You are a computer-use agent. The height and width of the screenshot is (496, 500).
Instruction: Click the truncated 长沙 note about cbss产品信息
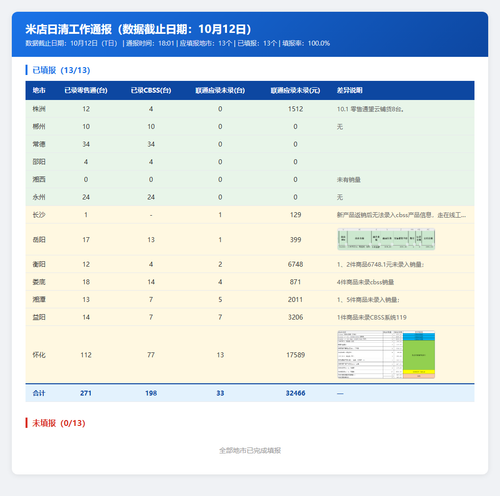click(x=401, y=215)
